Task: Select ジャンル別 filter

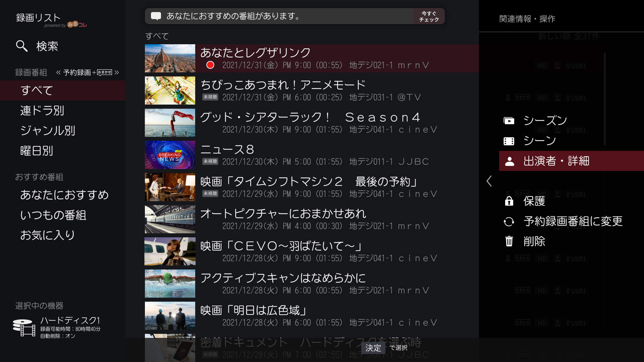Action: pyautogui.click(x=48, y=131)
